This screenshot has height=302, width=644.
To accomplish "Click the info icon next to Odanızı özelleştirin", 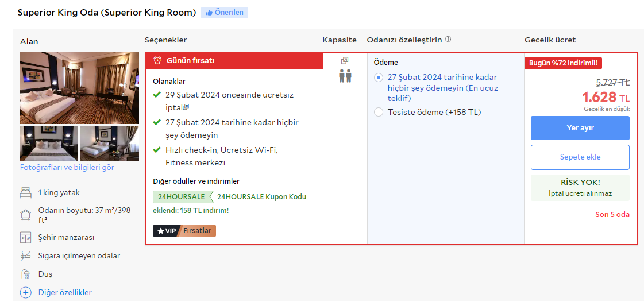I will pos(448,40).
